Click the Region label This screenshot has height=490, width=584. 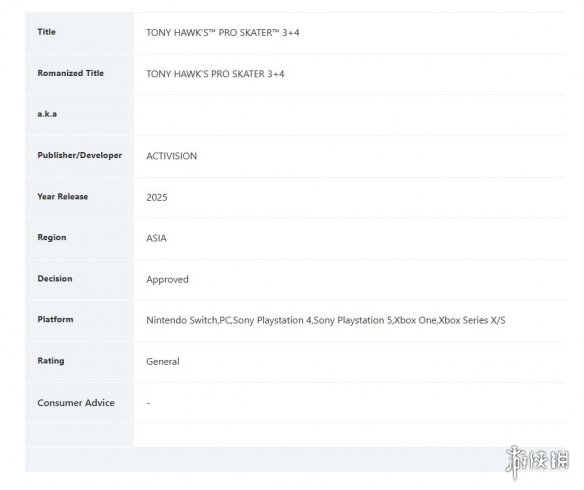pos(52,238)
